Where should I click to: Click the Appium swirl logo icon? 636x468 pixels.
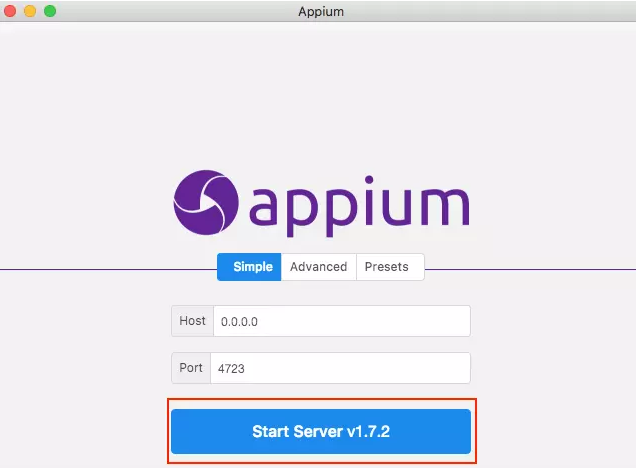click(206, 202)
